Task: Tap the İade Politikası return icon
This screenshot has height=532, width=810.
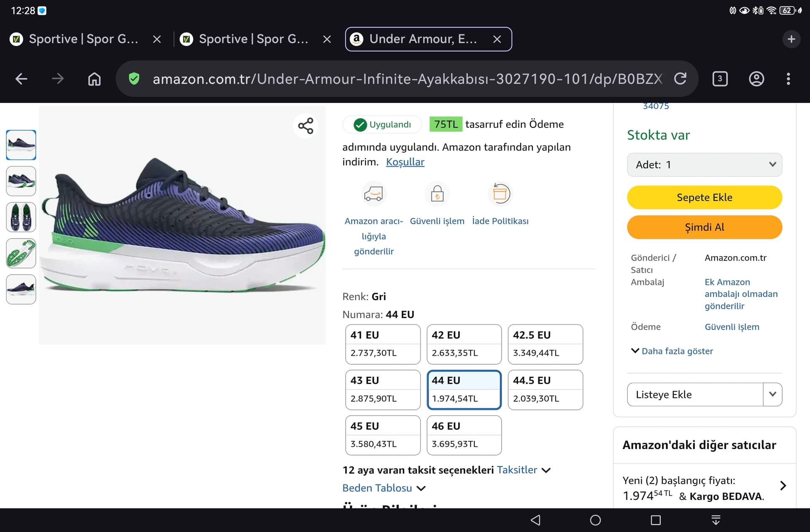Action: click(500, 194)
